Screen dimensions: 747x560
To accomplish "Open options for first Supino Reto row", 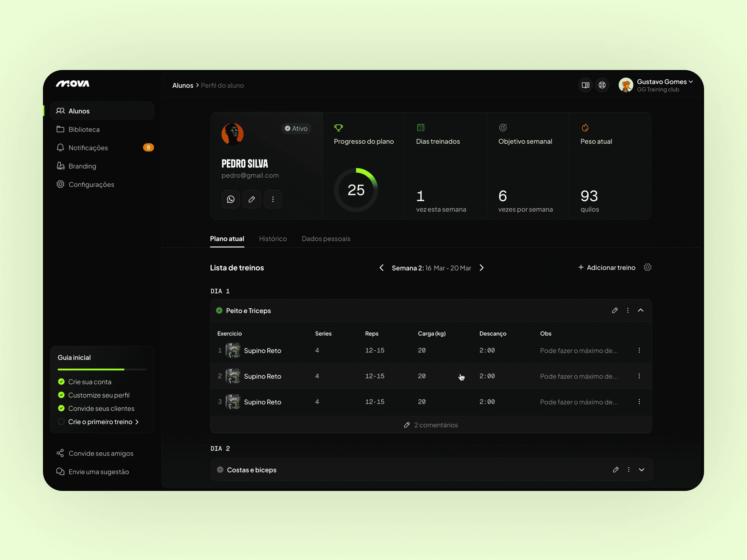I will (639, 350).
